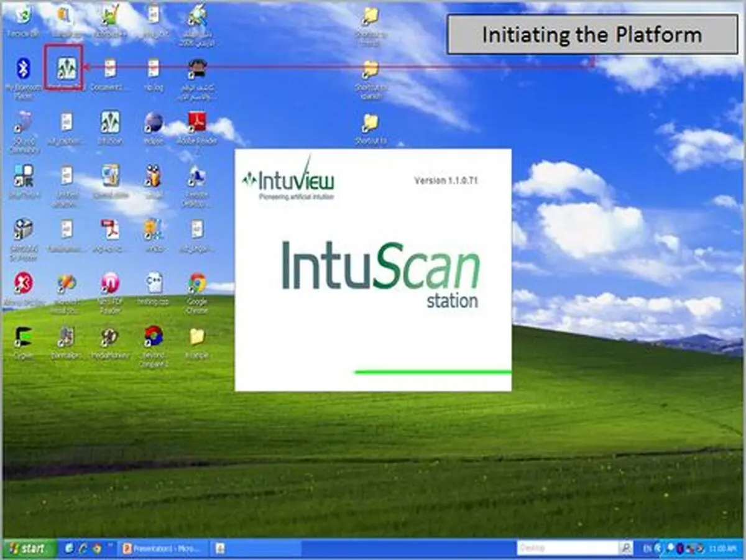Image resolution: width=746 pixels, height=560 pixels.
Task: Launch My Bluetooth Places icon
Action: point(23,76)
